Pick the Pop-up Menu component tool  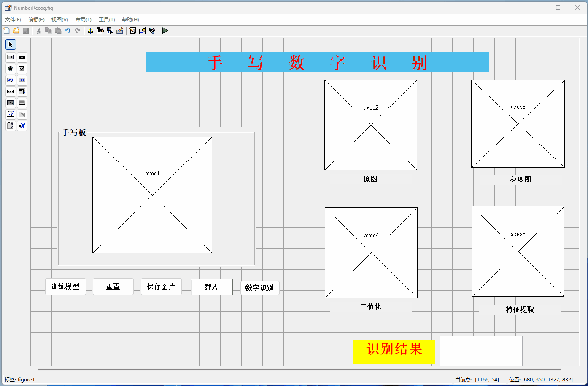[11, 91]
